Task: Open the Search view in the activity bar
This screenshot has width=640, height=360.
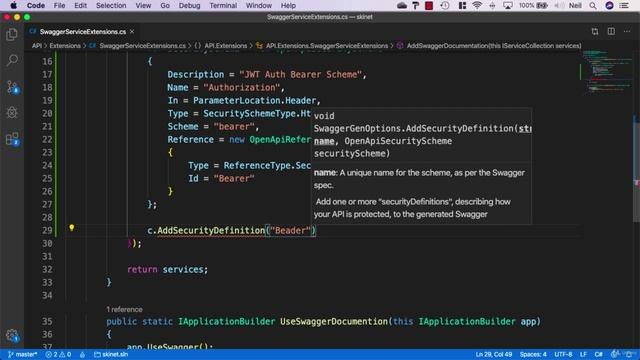Action: [x=12, y=60]
